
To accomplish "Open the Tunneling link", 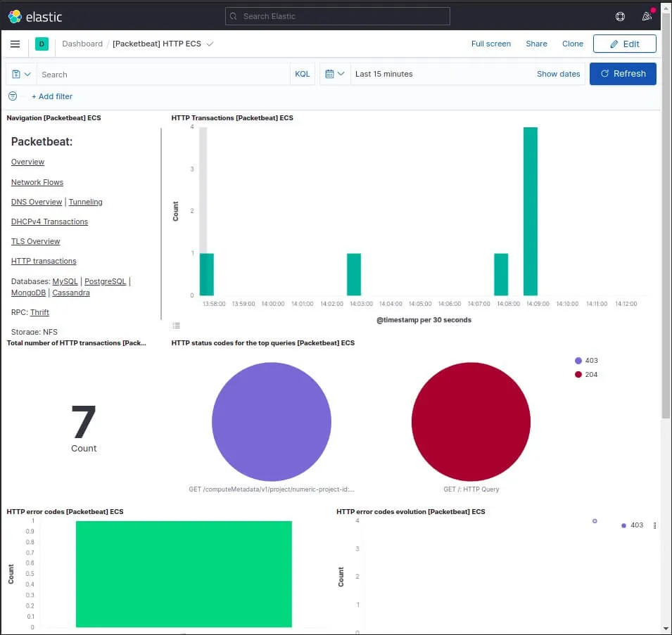I will (86, 202).
